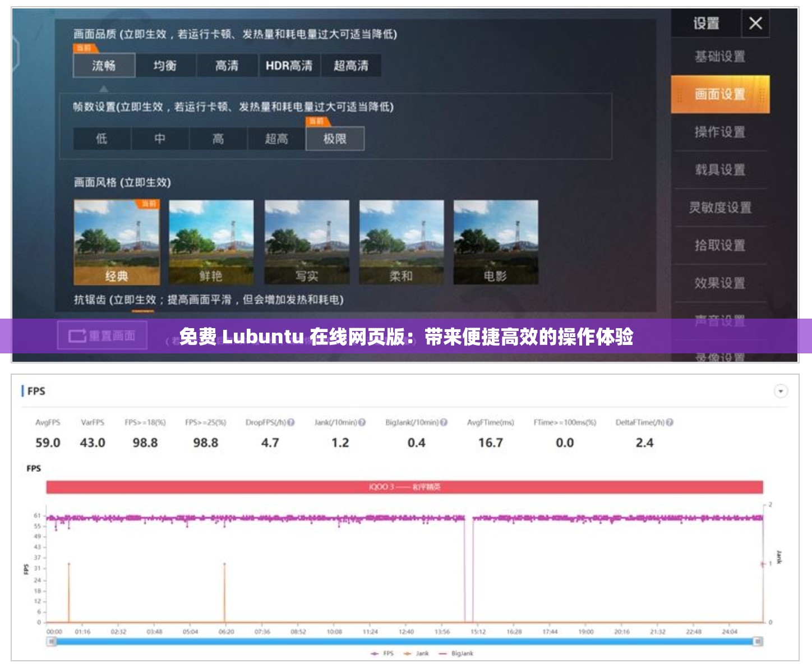Set frame rate to 低

[101, 139]
